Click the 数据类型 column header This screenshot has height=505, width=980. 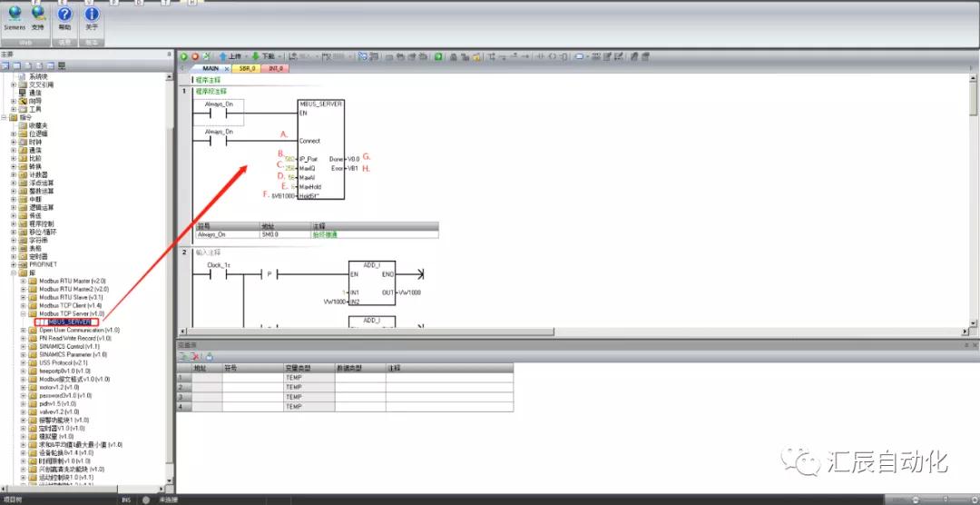coord(360,368)
